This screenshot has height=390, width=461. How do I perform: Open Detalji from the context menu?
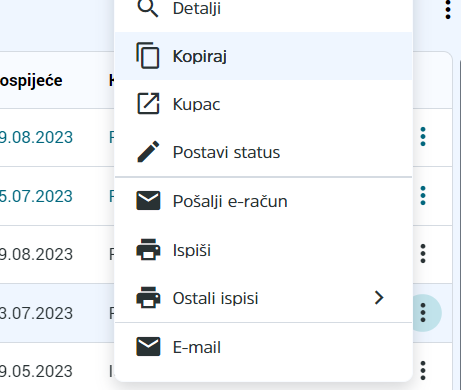pos(263,8)
